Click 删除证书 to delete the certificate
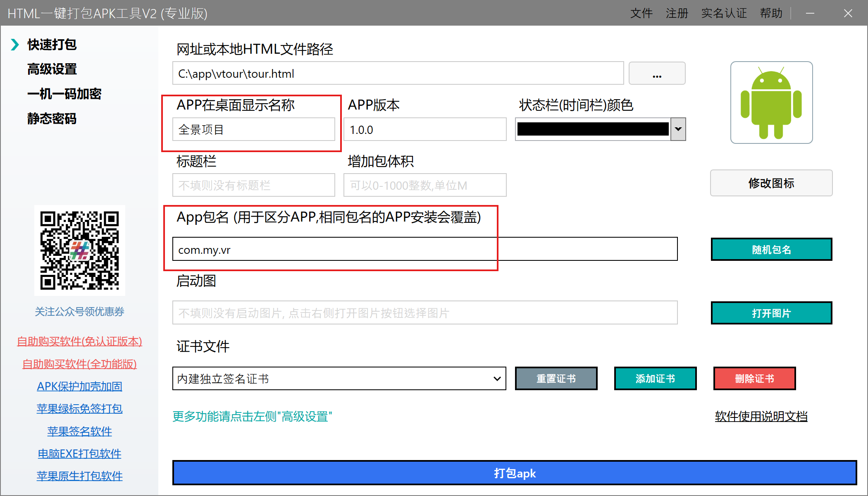Screen dimensions: 868x496 tap(754, 378)
